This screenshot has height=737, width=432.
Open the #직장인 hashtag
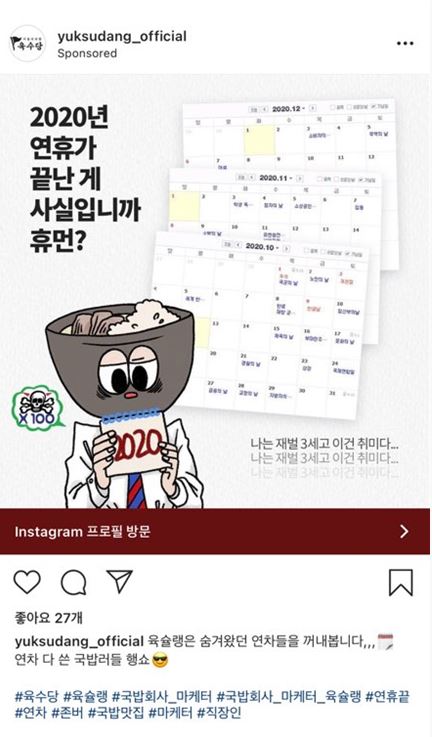pos(219,713)
